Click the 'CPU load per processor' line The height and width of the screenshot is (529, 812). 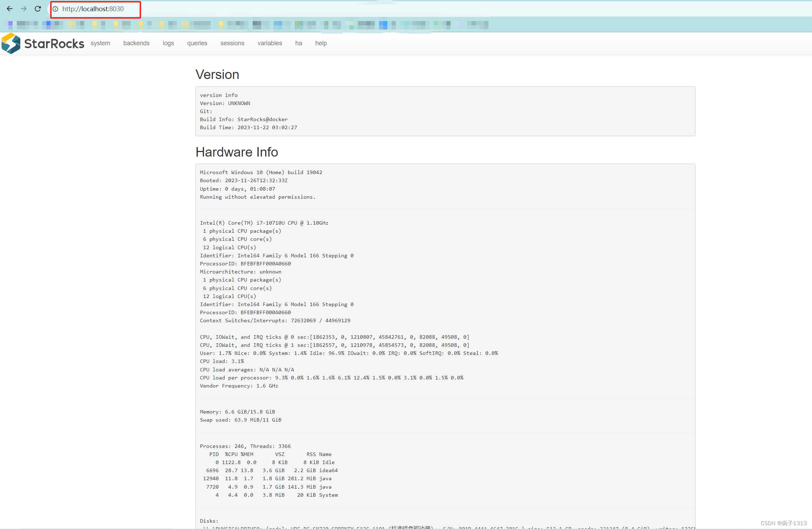click(x=332, y=378)
